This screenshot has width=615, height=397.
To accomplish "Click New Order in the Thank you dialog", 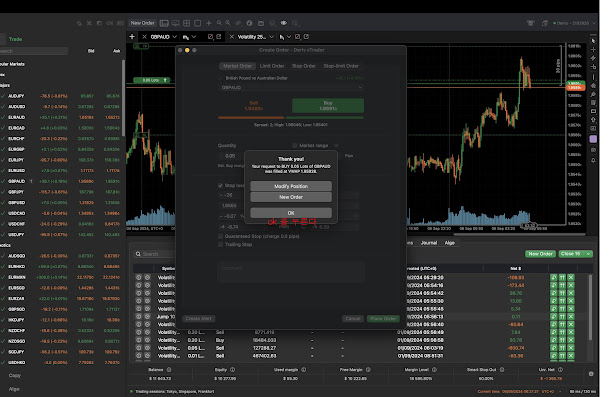I will pos(291,197).
